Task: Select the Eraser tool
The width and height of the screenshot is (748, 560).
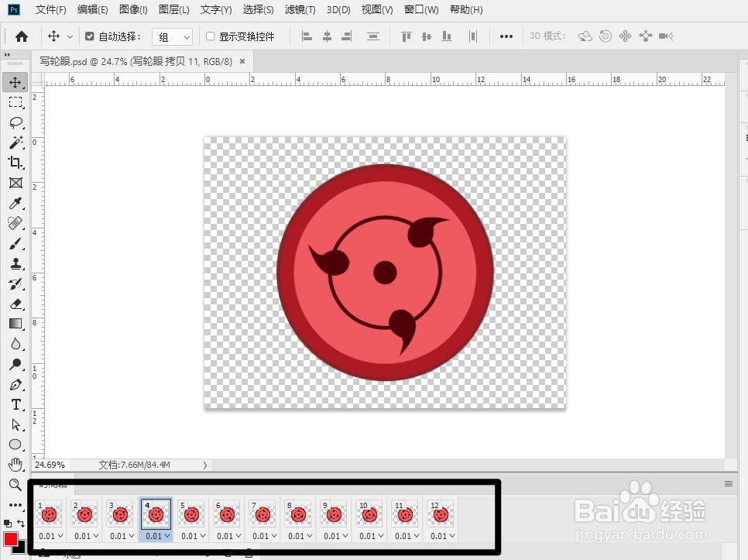Action: (15, 304)
